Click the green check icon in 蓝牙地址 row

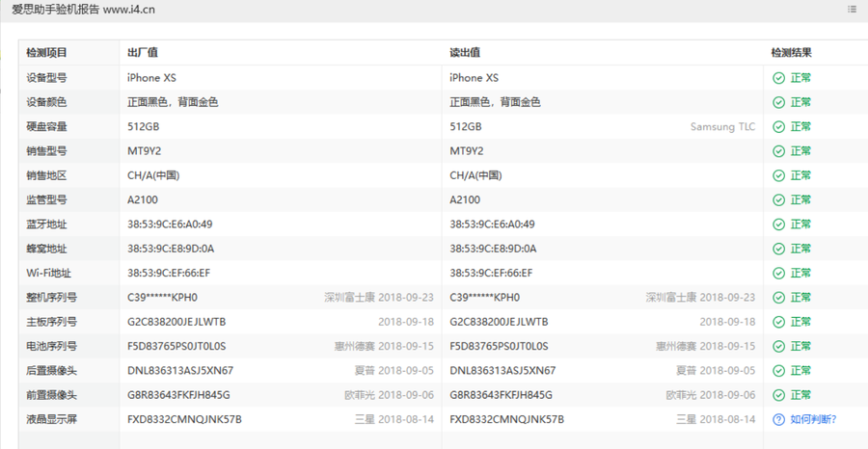coord(779,224)
